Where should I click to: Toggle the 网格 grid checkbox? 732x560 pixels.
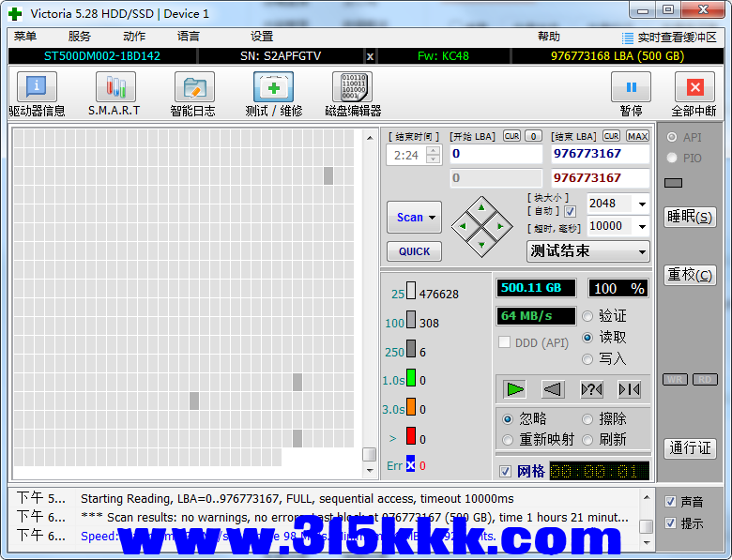(x=505, y=471)
